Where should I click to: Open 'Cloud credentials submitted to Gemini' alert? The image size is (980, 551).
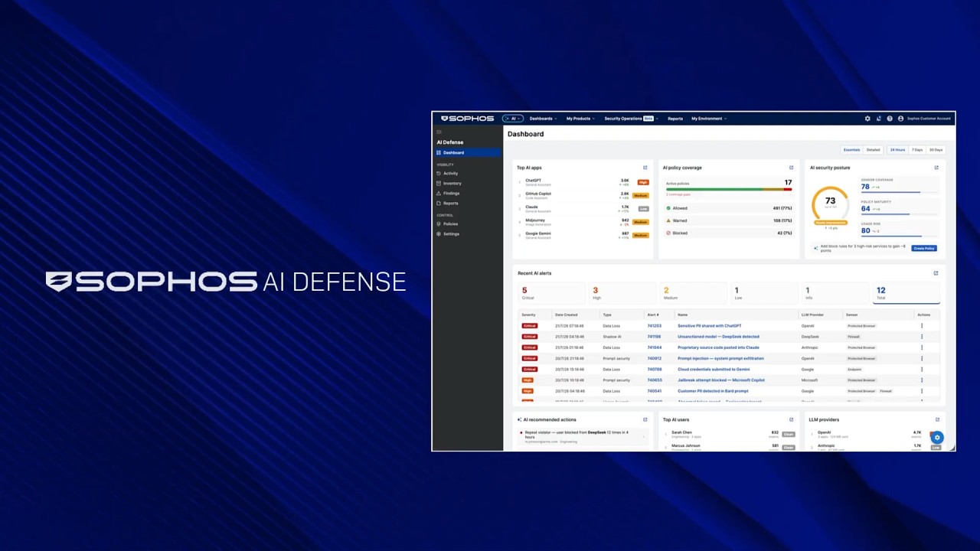tap(714, 370)
